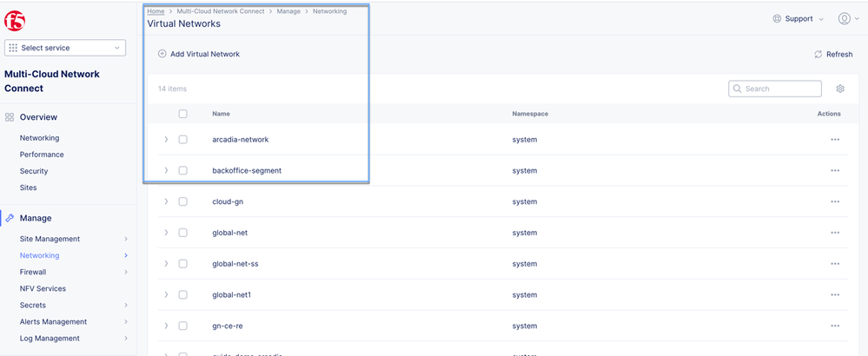
Task: Toggle the select-all header checkbox
Action: 183,114
